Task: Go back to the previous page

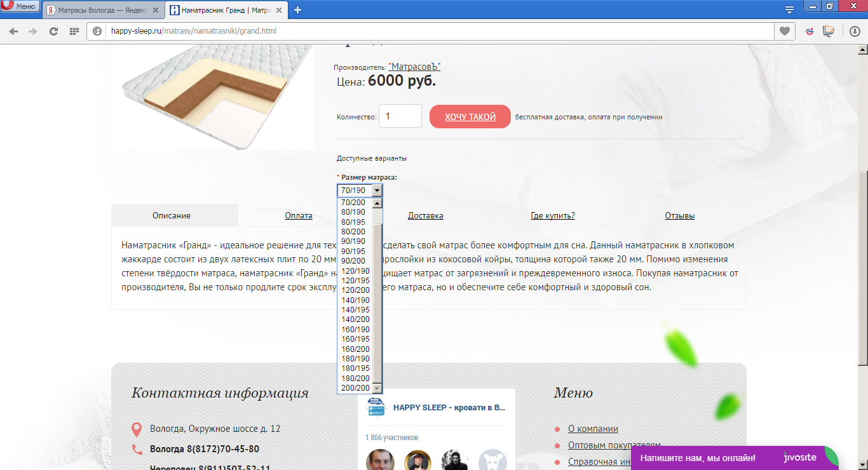Action: [x=13, y=31]
